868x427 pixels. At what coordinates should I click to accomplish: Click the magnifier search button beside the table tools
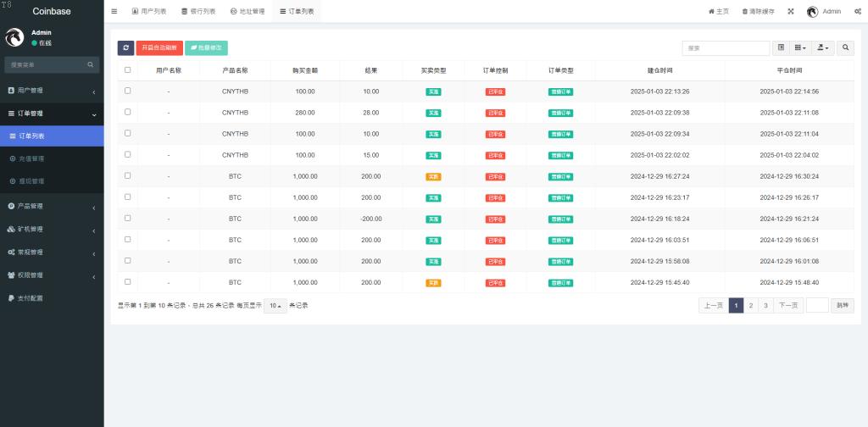(846, 48)
